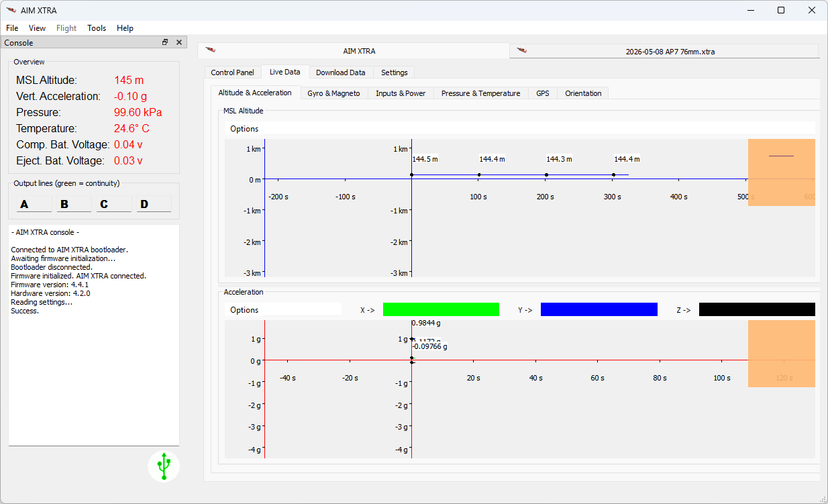Open the disabled Flight menu

click(x=66, y=28)
